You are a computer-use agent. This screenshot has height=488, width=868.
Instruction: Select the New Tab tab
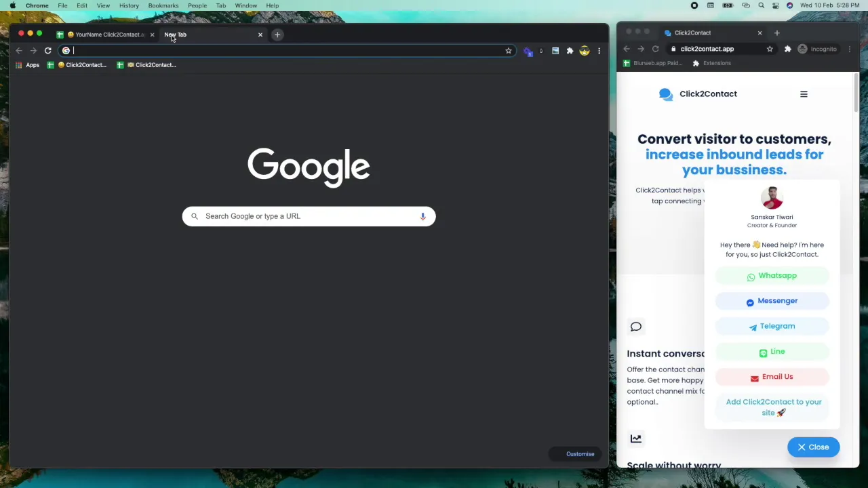click(x=210, y=35)
